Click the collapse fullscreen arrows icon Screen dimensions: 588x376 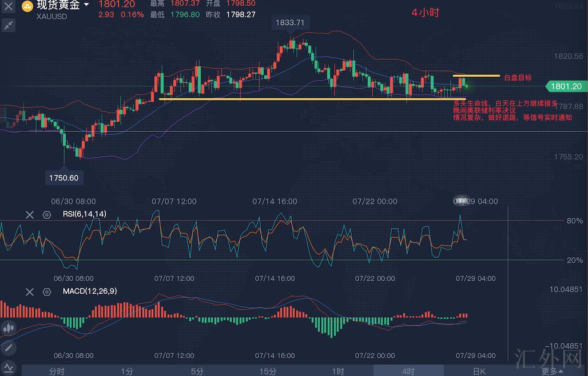[x=9, y=25]
